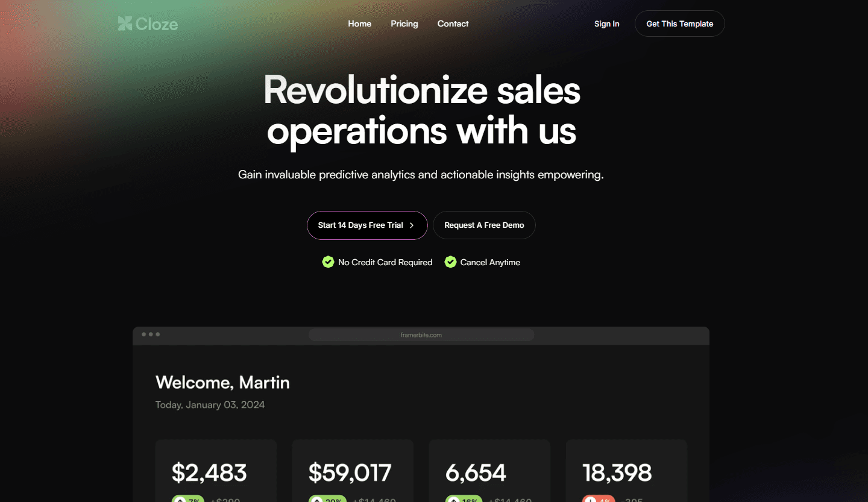The width and height of the screenshot is (868, 502).
Task: Click the framerbite.com address bar
Action: pyautogui.click(x=421, y=335)
